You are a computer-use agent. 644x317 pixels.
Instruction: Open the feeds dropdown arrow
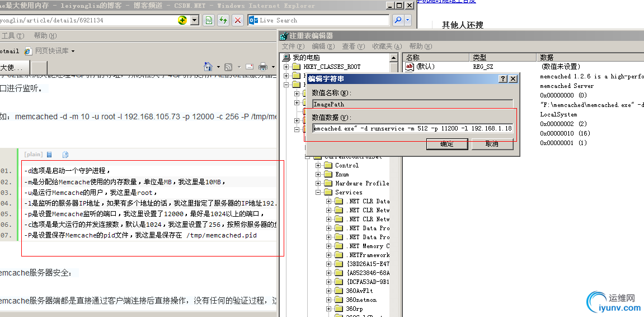(239, 67)
